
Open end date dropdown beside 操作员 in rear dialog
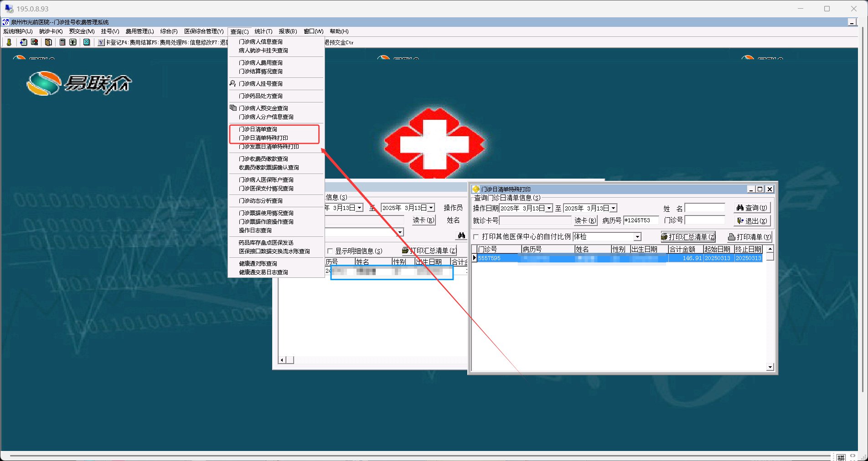click(431, 208)
